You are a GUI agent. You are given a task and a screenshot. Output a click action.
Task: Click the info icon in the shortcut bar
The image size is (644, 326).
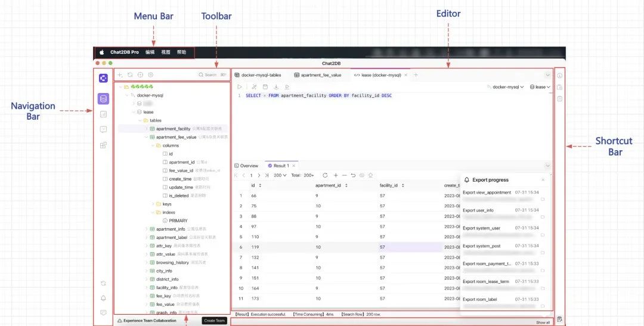[559, 76]
